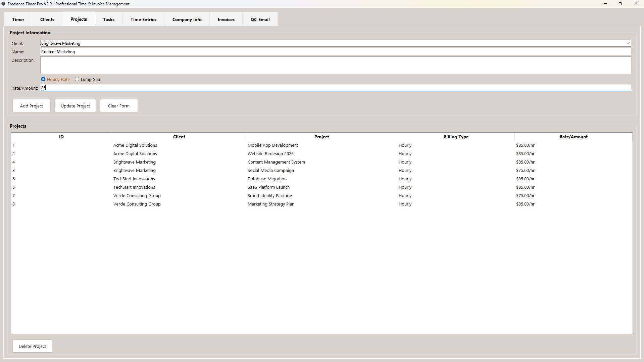644x362 pixels.
Task: Maximize or restore the application window
Action: pos(620,4)
